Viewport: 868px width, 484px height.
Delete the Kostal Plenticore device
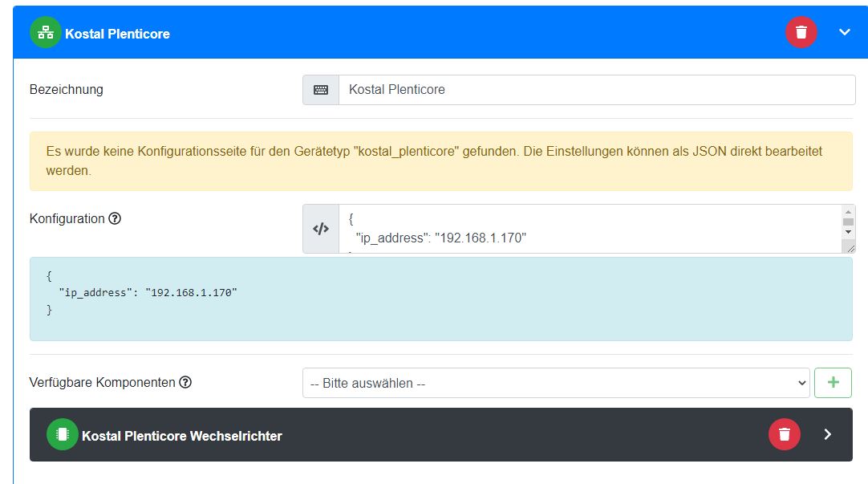click(x=801, y=32)
